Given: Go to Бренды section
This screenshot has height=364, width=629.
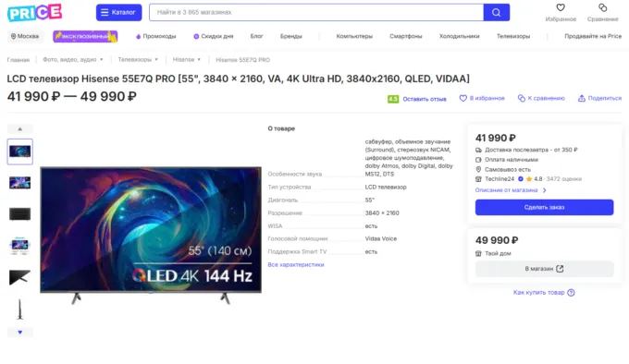Looking at the screenshot, I should click(290, 36).
